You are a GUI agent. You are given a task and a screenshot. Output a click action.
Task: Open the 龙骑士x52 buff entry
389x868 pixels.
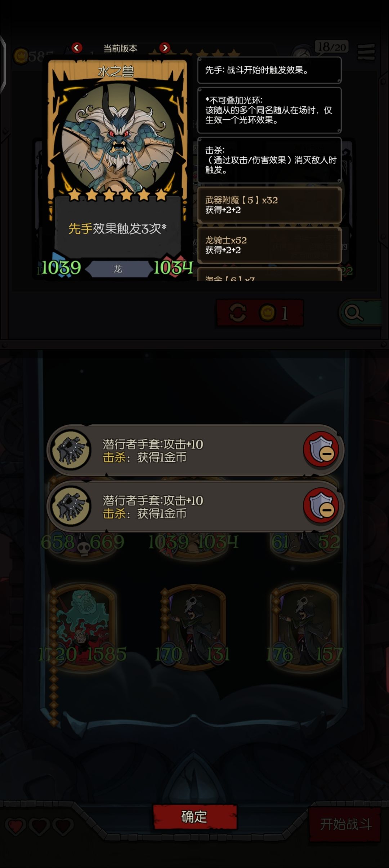click(269, 245)
